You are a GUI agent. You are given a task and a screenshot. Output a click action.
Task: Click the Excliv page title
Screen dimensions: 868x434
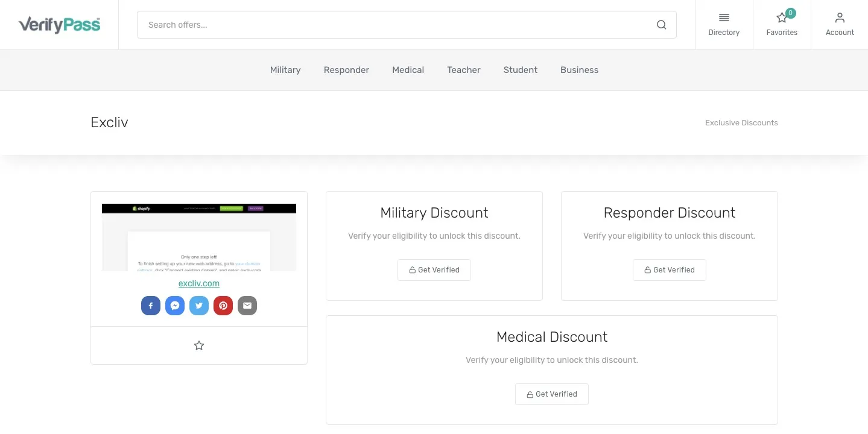point(109,122)
